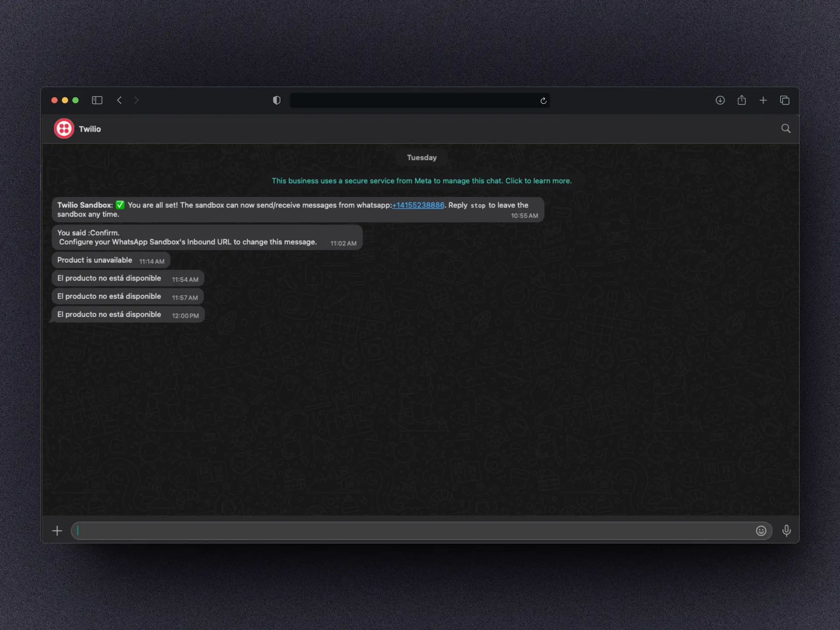Toggle the Safari sidebar
Viewport: 840px width, 630px height.
click(97, 100)
